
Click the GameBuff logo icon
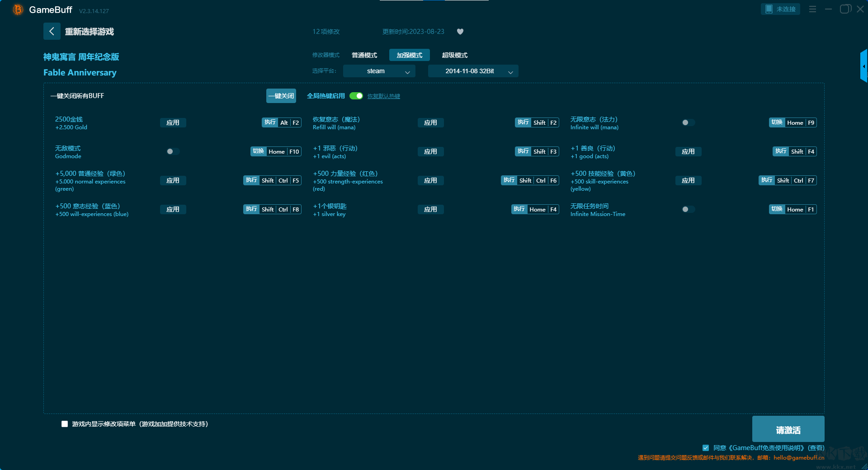[18, 9]
